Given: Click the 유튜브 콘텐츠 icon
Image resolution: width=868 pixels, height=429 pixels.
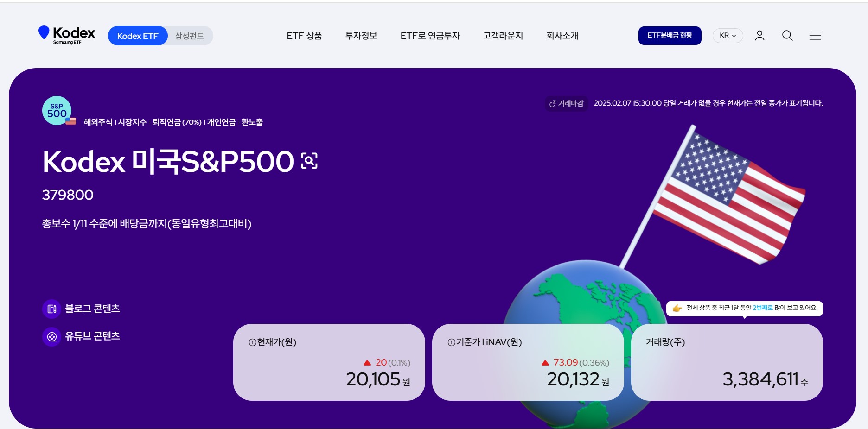Looking at the screenshot, I should pyautogui.click(x=52, y=337).
